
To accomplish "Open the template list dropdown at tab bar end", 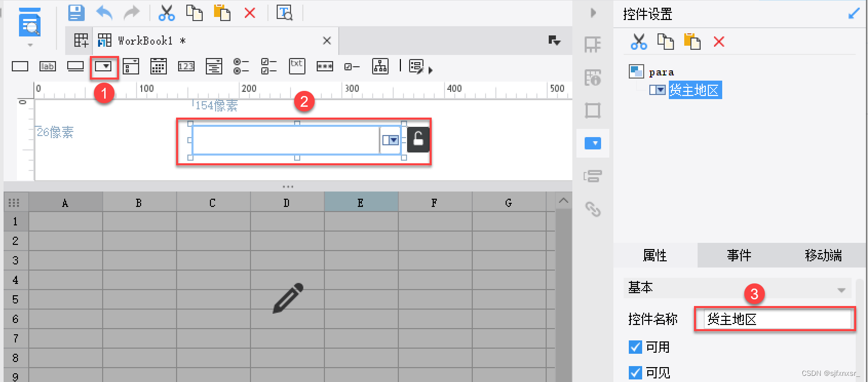I will 554,40.
